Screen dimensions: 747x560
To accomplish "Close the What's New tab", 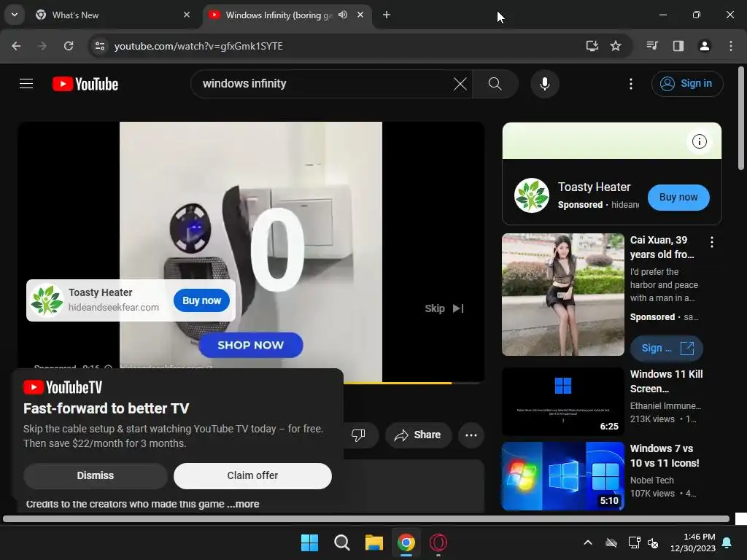I will 186,15.
